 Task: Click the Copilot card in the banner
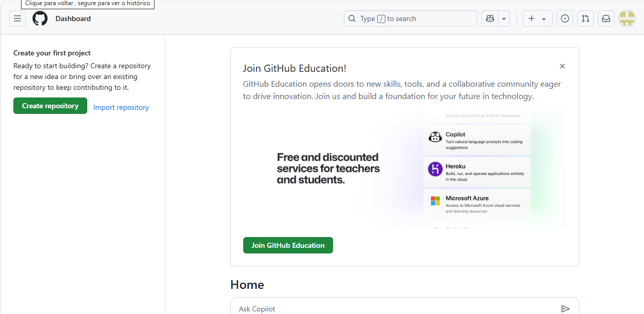[x=477, y=140]
